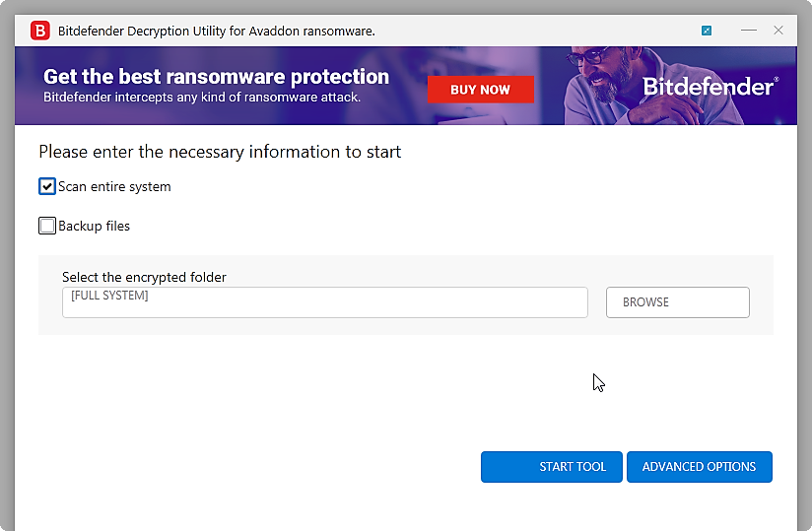Click the white Bitdefender wordmark in banner
Viewport: 812px width, 531px height.
point(710,87)
